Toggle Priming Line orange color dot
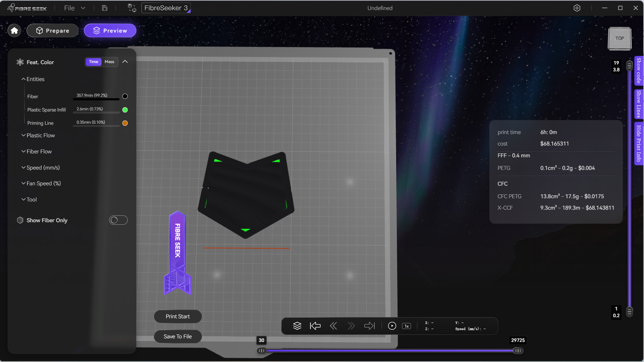 coord(125,123)
